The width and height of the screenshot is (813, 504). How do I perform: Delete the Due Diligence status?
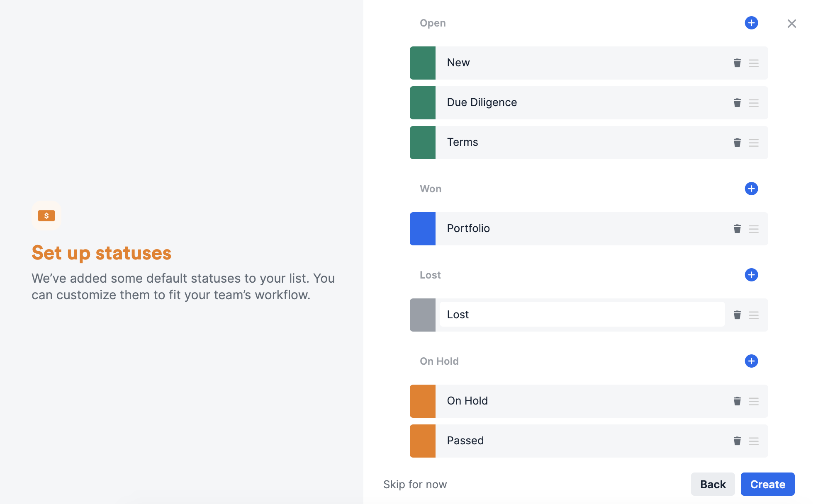(737, 103)
